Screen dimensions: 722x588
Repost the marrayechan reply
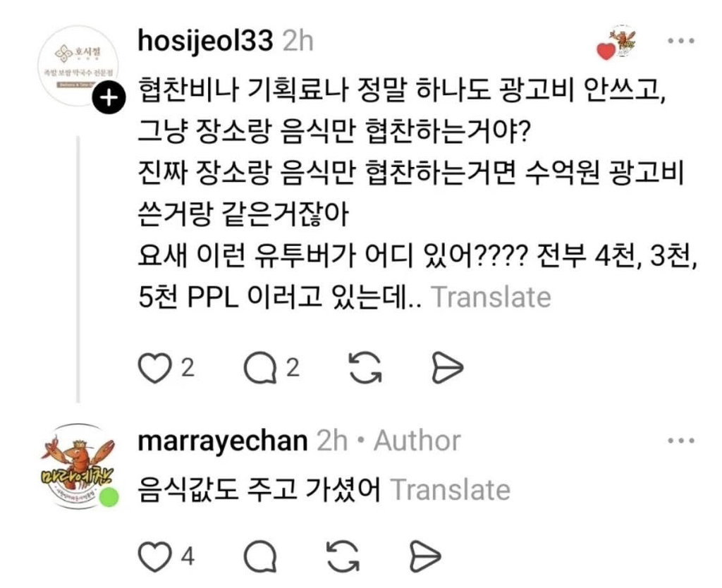tap(343, 556)
